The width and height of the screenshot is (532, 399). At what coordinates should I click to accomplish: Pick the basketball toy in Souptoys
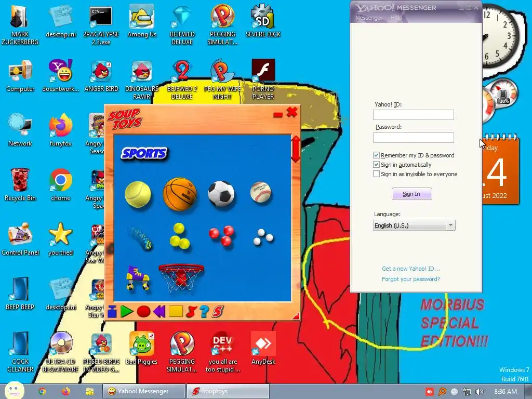(180, 194)
